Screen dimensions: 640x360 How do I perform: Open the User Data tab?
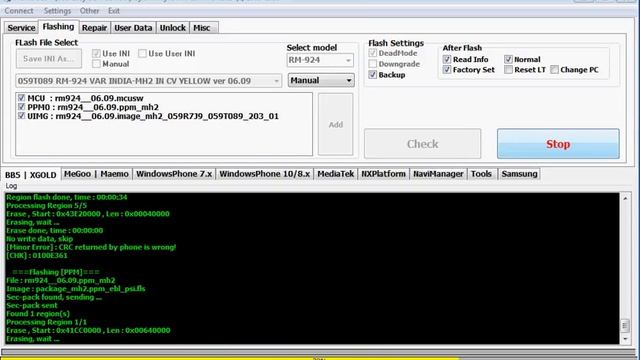click(133, 28)
